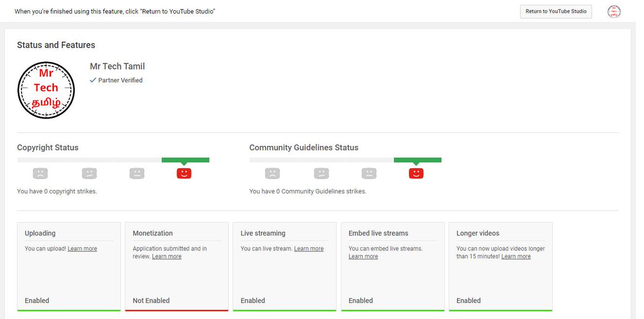Image resolution: width=644 pixels, height=319 pixels.
Task: Click Enabled status in Longer videos card
Action: pyautogui.click(x=469, y=301)
